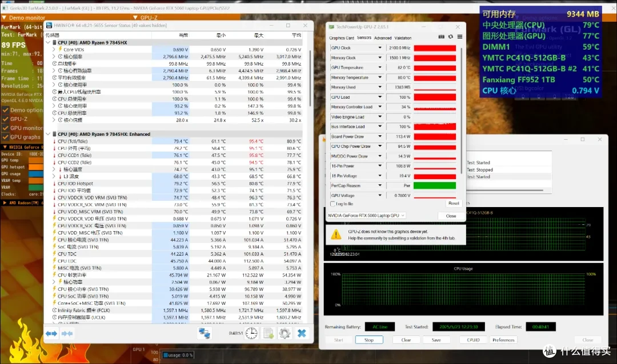This screenshot has height=364, width=617.
Task: Enable Log to file checkbox in GPU-Z
Action: [x=333, y=204]
